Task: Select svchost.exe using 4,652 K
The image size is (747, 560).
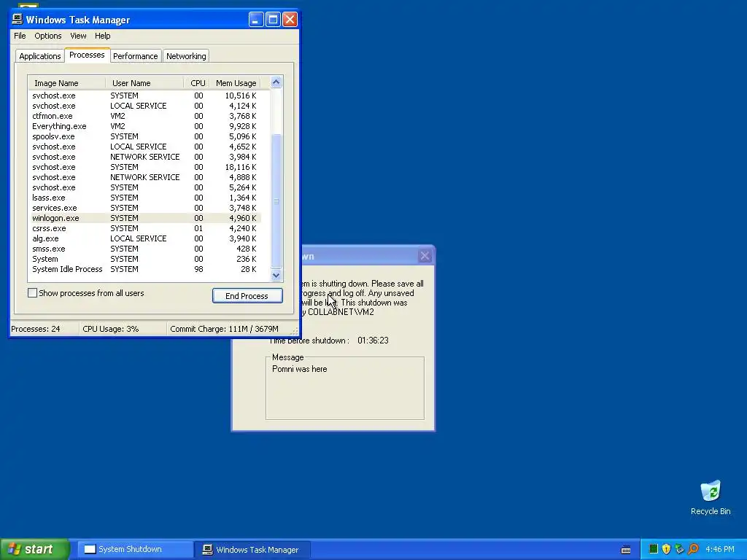Action: (145, 147)
